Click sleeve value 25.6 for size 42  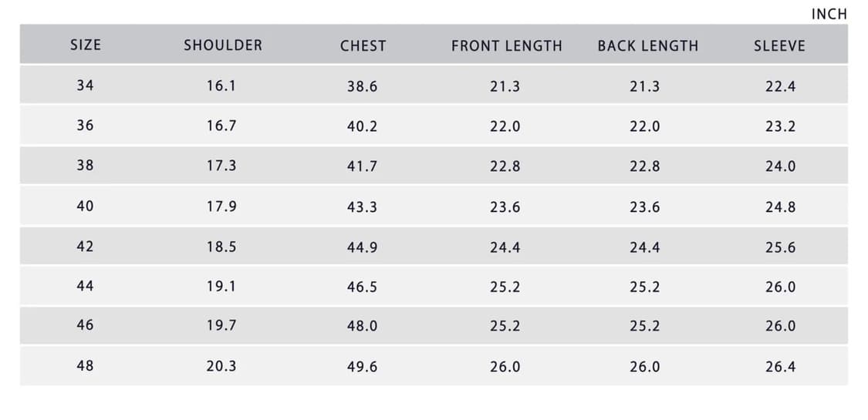click(x=780, y=247)
